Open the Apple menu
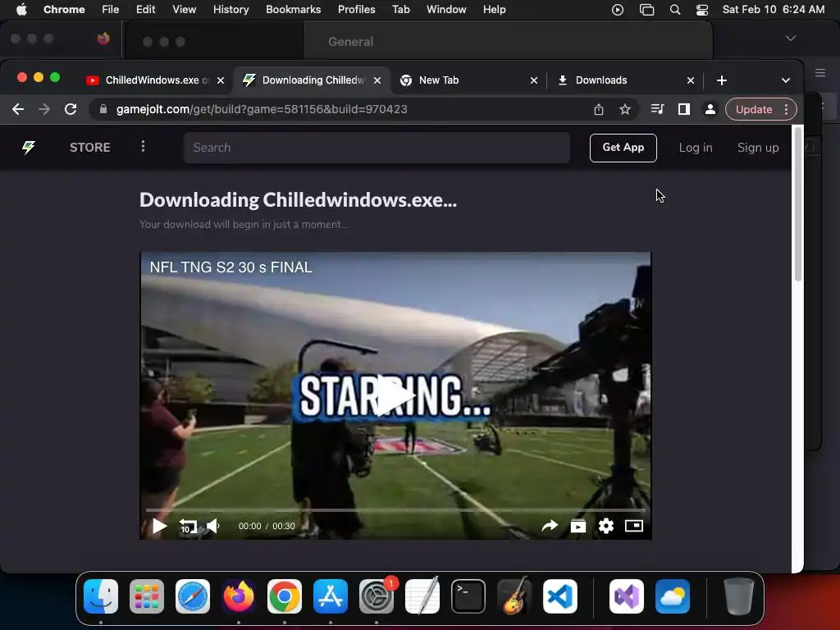Image resolution: width=840 pixels, height=630 pixels. (21, 10)
